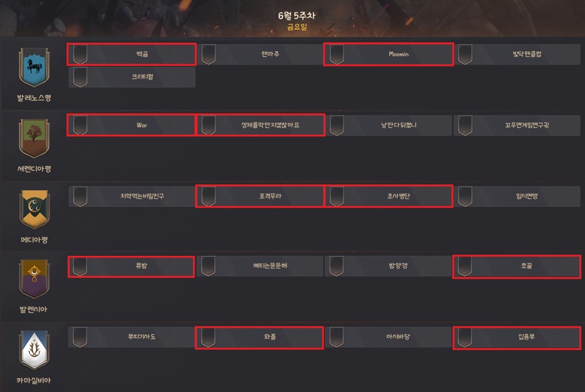Click the shield emblem beside 임시연맹

[465, 196]
